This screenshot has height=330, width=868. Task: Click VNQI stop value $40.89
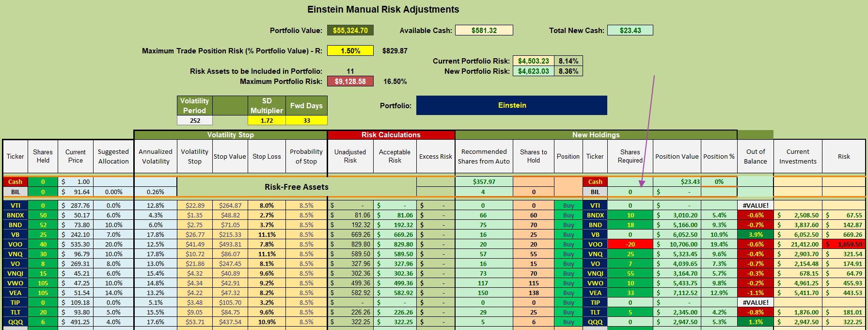(230, 273)
